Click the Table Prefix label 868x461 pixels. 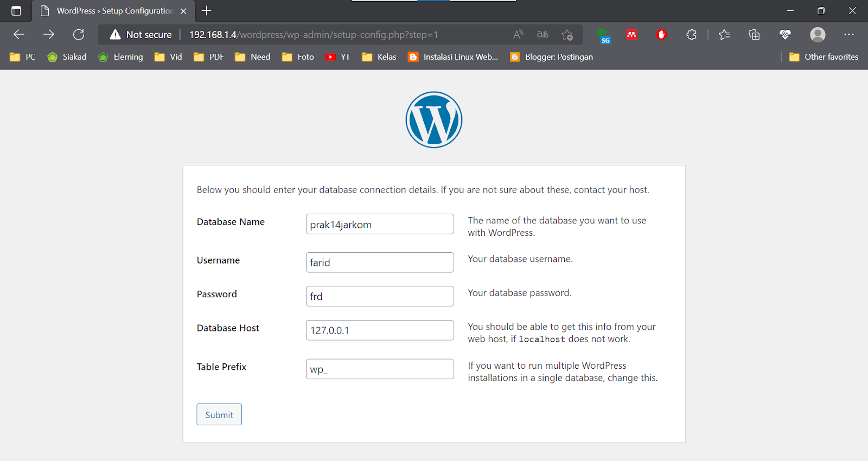coord(221,367)
